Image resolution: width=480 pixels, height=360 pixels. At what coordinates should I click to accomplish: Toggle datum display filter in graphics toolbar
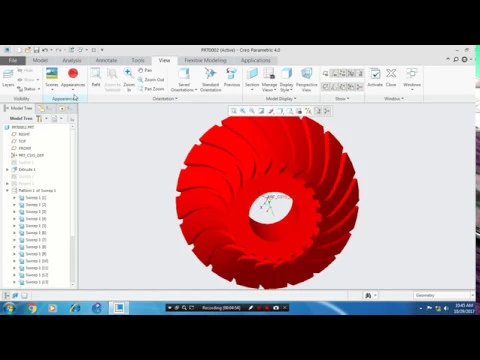309,111
